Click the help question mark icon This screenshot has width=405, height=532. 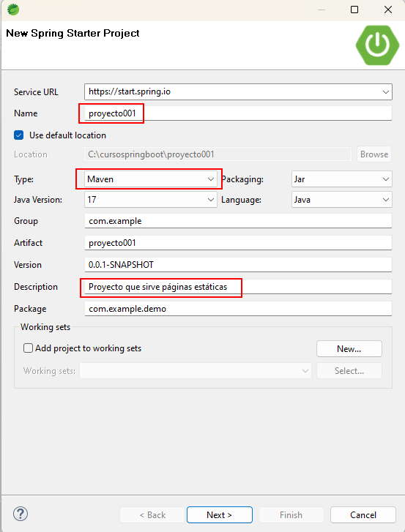(21, 514)
